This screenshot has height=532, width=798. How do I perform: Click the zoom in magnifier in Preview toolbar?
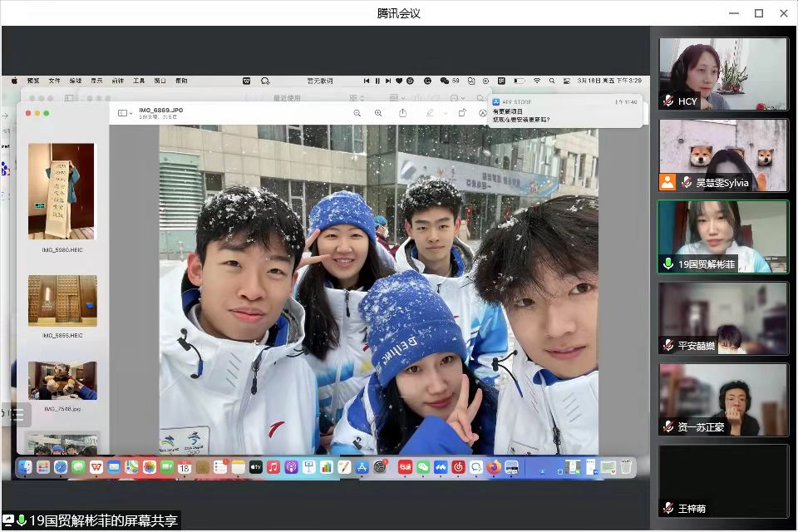tap(378, 113)
